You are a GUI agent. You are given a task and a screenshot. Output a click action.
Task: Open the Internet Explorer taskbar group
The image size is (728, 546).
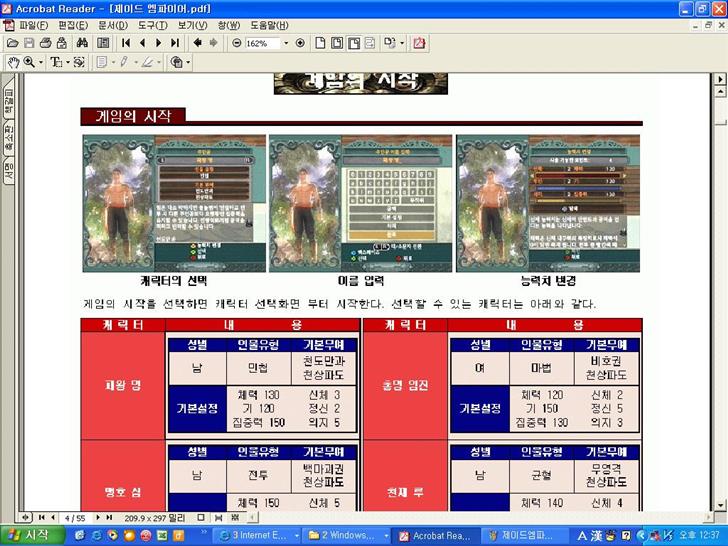point(258,536)
